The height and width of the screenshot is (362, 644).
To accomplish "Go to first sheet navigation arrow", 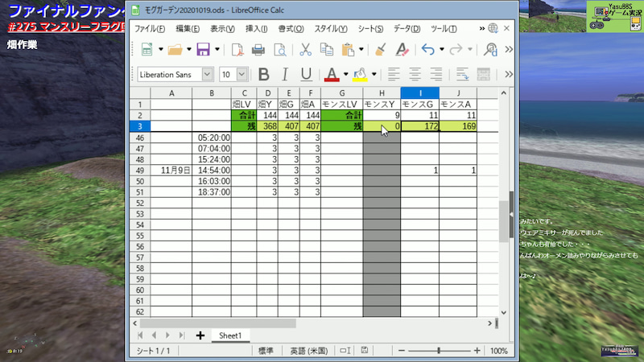I will (140, 335).
